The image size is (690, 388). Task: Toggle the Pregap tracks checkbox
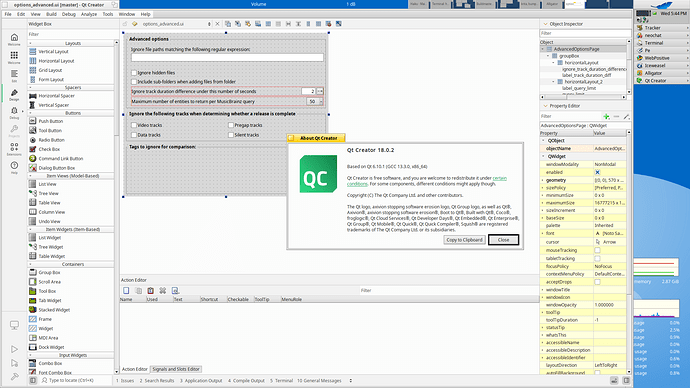[x=231, y=125]
